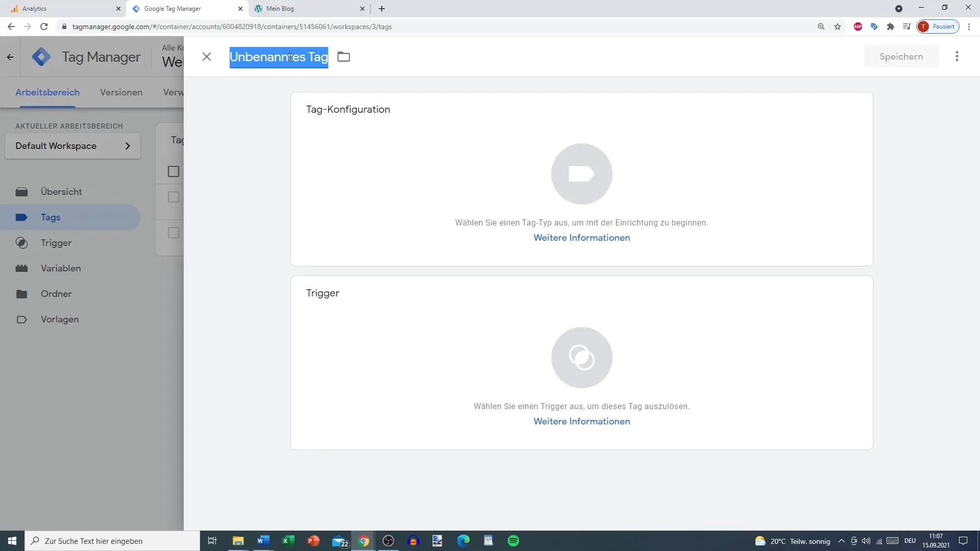This screenshot has height=551, width=980.
Task: Open the zoom magnifier icon in address bar
Action: (x=821, y=27)
